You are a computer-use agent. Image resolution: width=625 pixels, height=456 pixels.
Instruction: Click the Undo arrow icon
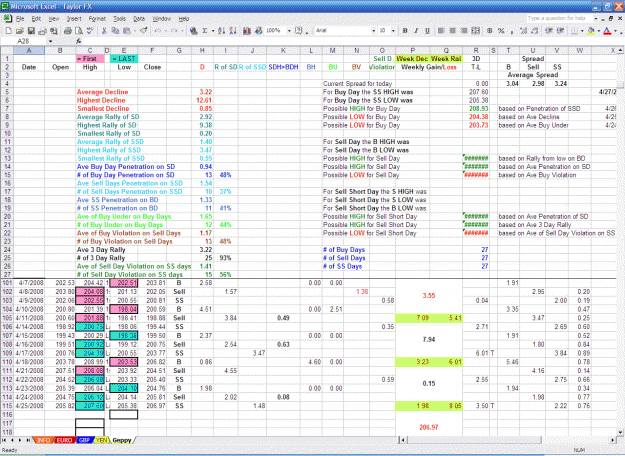point(158,31)
